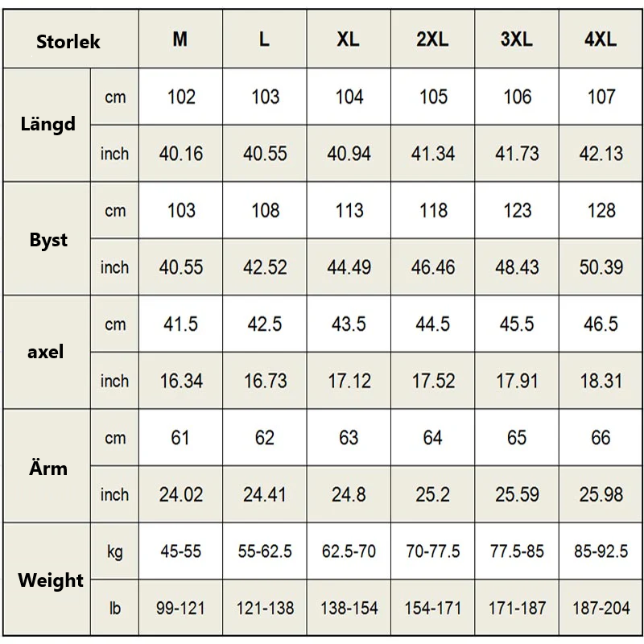Click the 2XL column header
The width and height of the screenshot is (644, 644).
tap(433, 39)
